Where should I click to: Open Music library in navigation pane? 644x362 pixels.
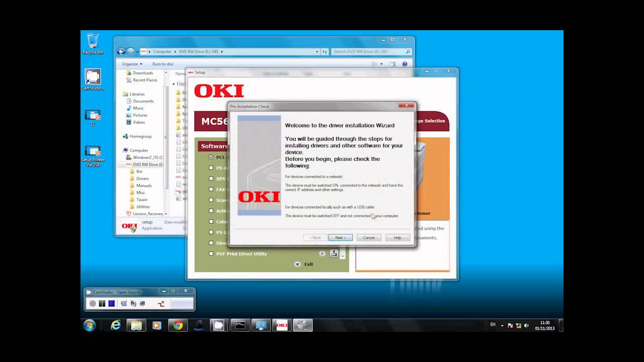pos(138,108)
